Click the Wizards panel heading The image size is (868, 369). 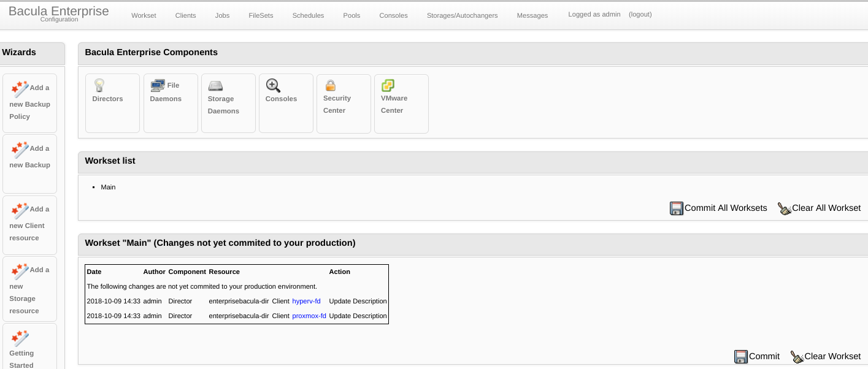point(19,52)
